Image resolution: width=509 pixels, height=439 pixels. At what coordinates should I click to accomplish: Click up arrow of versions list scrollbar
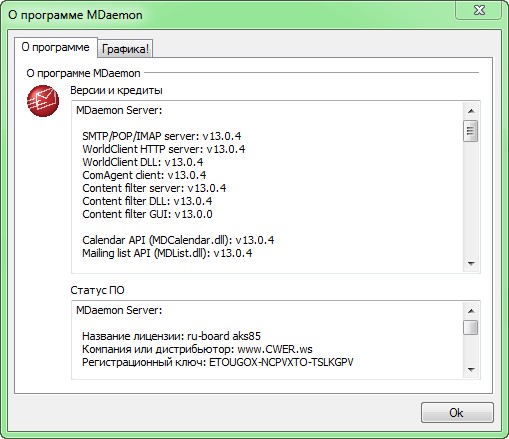[471, 111]
